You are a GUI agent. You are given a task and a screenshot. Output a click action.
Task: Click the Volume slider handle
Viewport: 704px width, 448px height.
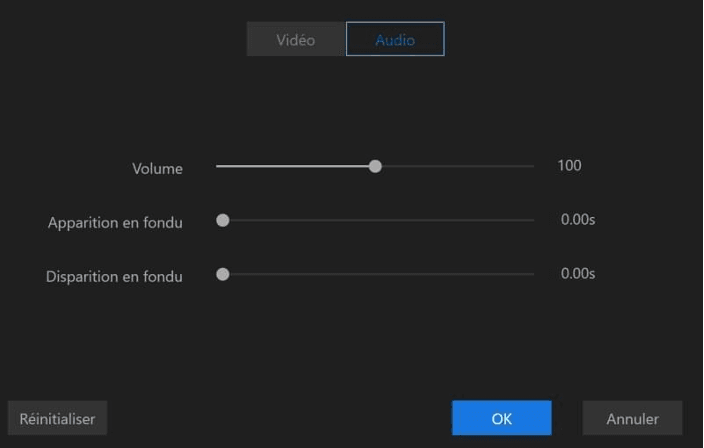click(x=375, y=166)
